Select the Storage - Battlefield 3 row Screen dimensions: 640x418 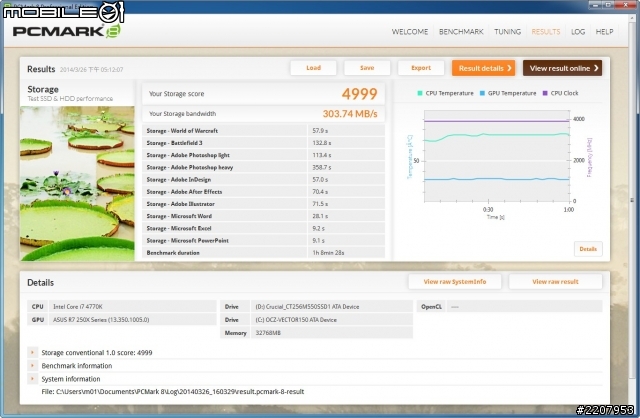264,143
